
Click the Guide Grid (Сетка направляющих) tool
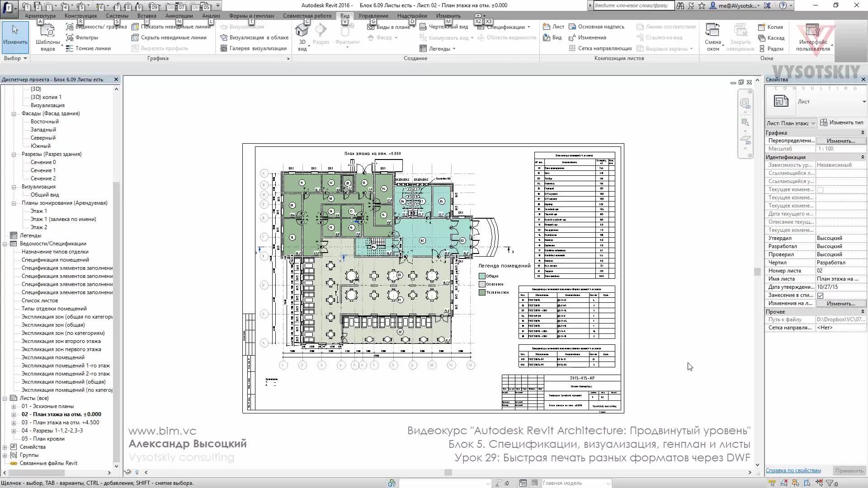point(572,48)
